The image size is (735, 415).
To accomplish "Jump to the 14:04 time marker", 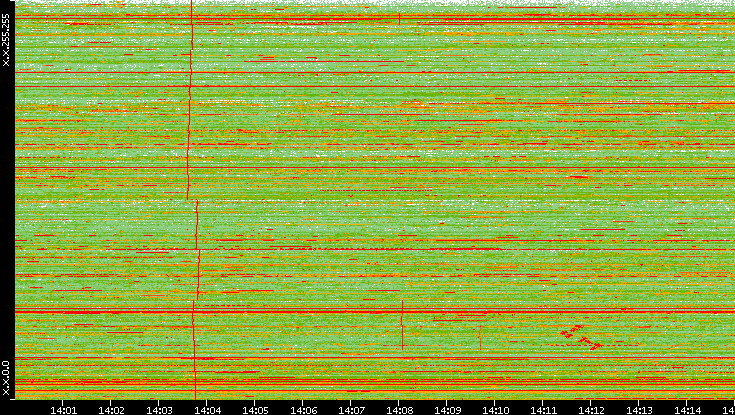I will [207, 408].
